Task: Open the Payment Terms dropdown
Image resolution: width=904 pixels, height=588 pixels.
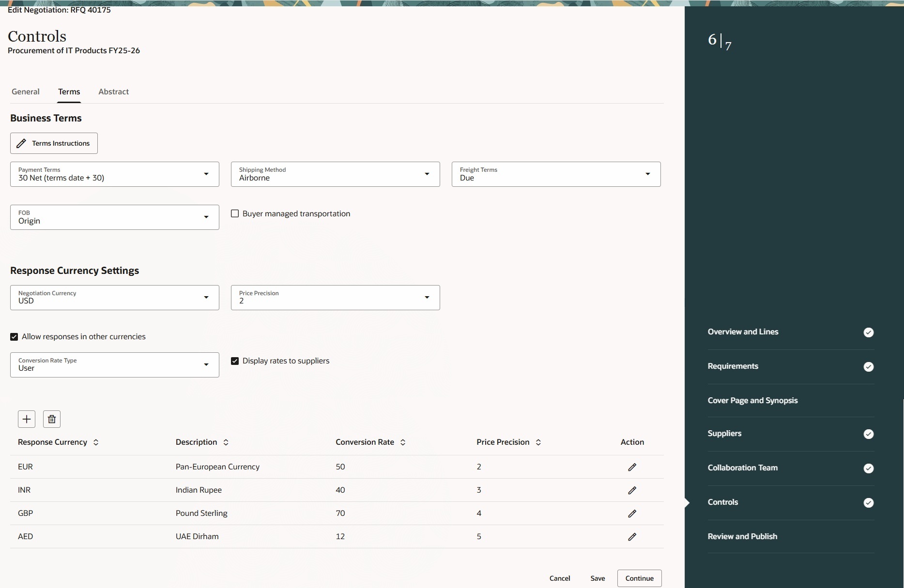Action: coord(115,174)
